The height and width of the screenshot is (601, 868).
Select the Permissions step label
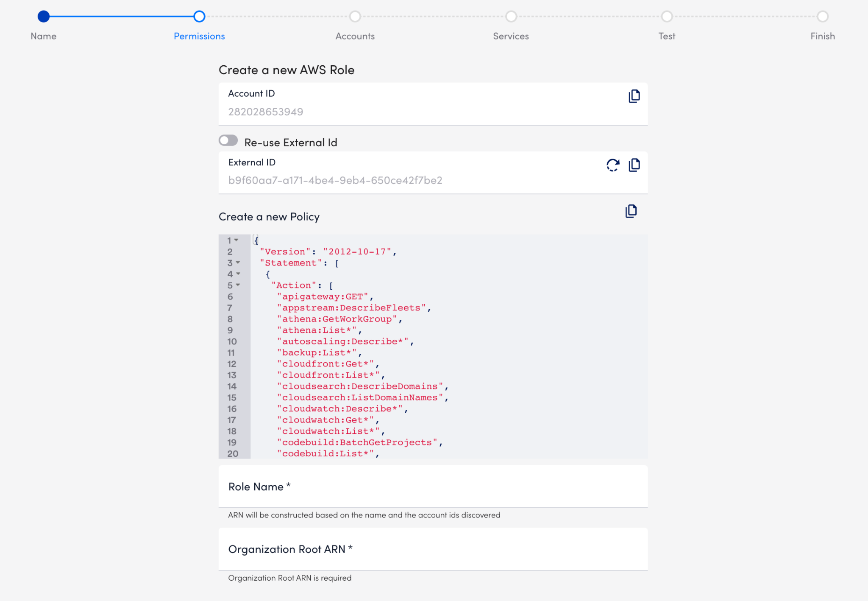tap(199, 36)
